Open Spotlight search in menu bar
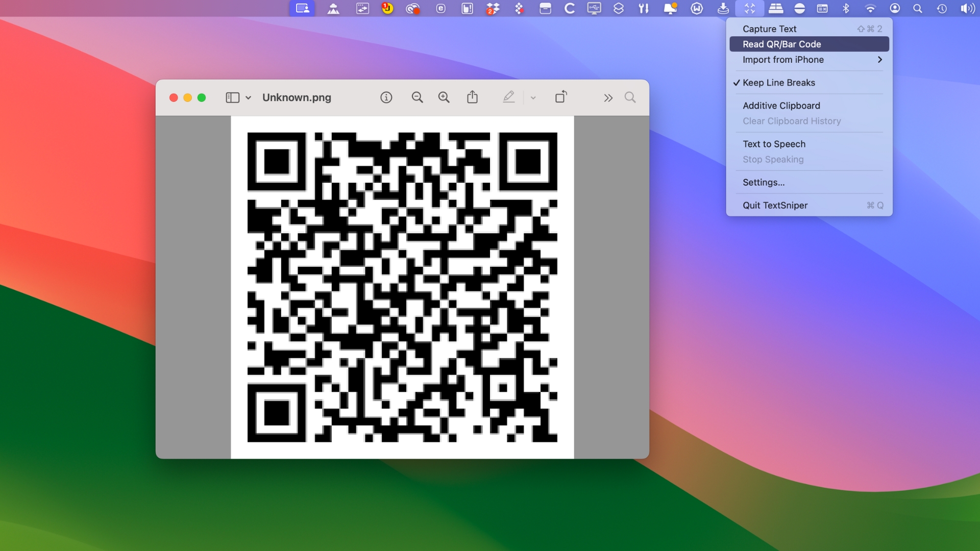Viewport: 980px width, 551px height. point(918,8)
